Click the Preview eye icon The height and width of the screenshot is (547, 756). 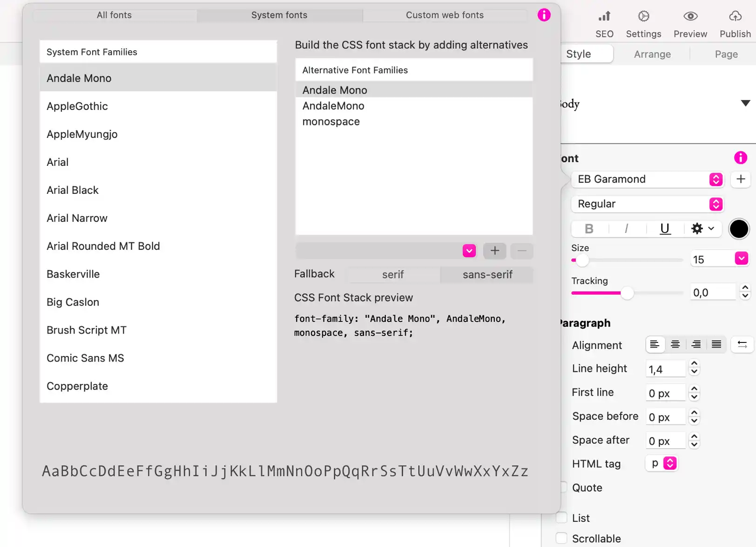coord(690,17)
